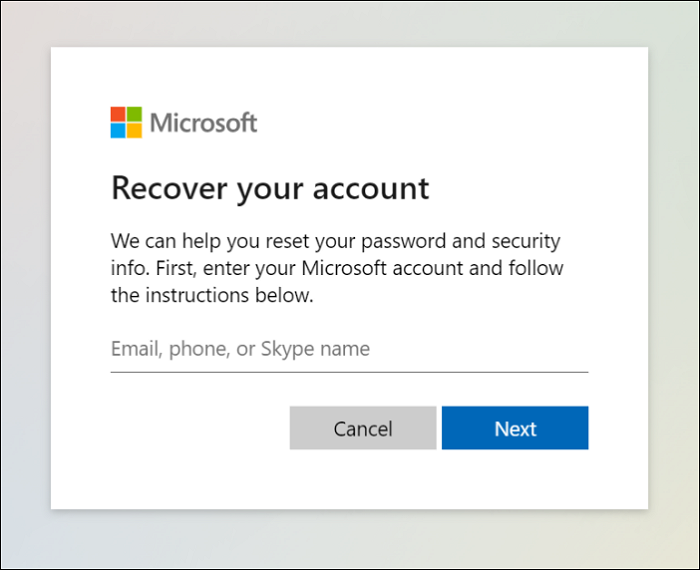Click the Recover your account heading
700x570 pixels.
tap(270, 187)
